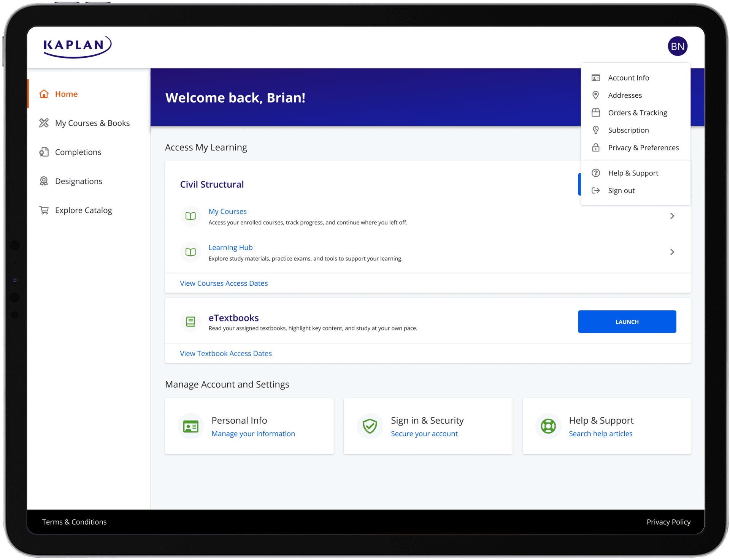Click the Account Info ID card icon
Viewport: 730px width, 560px height.
click(x=596, y=78)
